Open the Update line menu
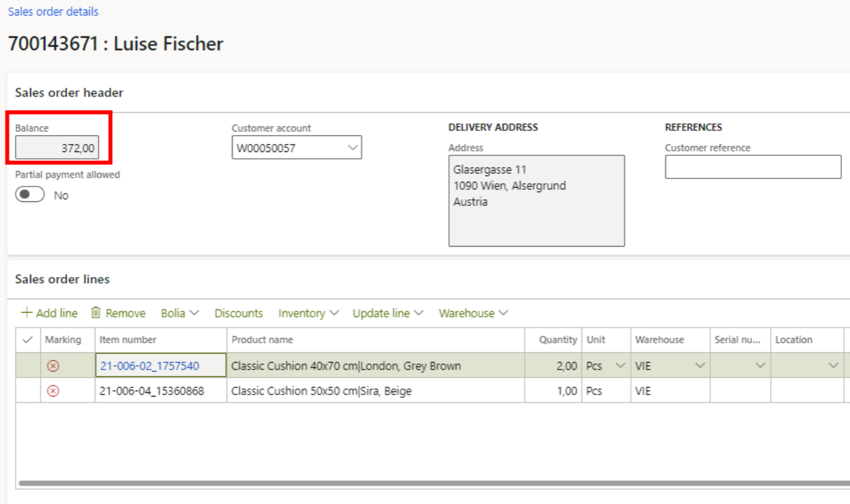 point(388,313)
